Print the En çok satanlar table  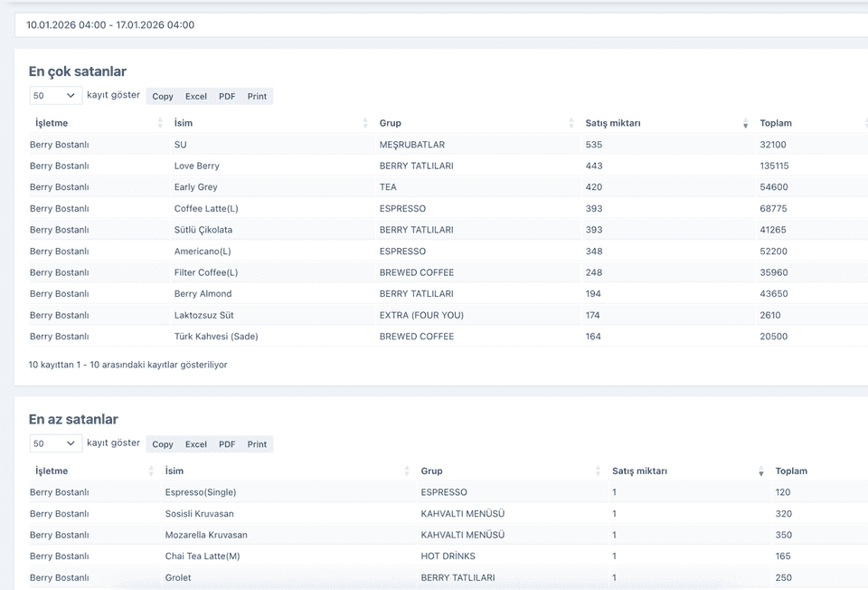click(x=257, y=97)
